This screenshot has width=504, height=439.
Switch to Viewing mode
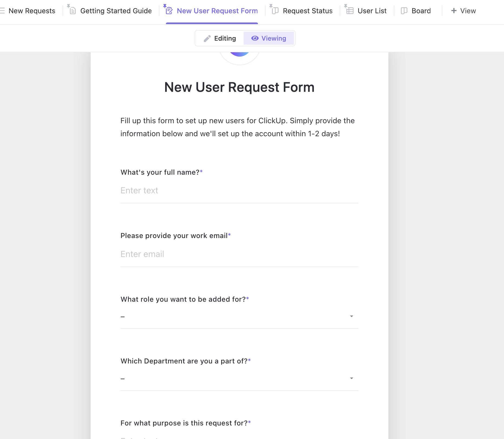(269, 38)
